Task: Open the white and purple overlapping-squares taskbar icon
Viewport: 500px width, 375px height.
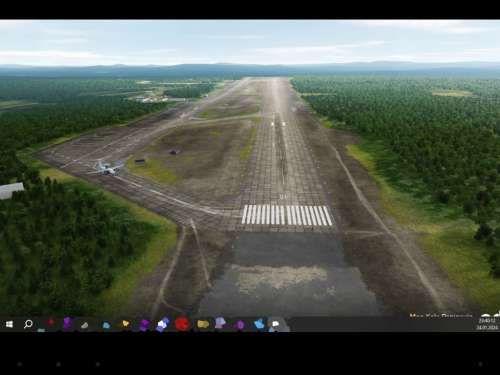Action: click(x=163, y=324)
